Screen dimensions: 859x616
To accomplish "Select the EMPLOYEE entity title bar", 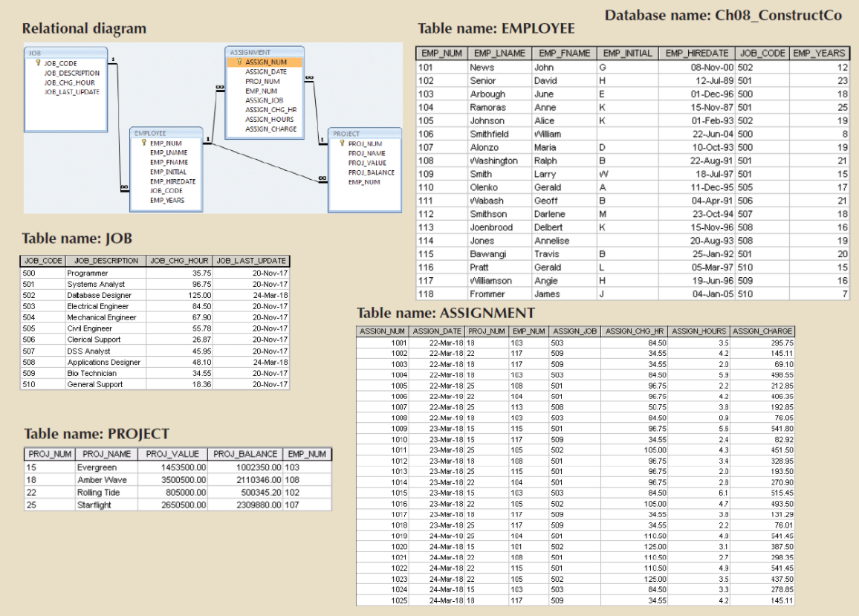I will point(150,133).
